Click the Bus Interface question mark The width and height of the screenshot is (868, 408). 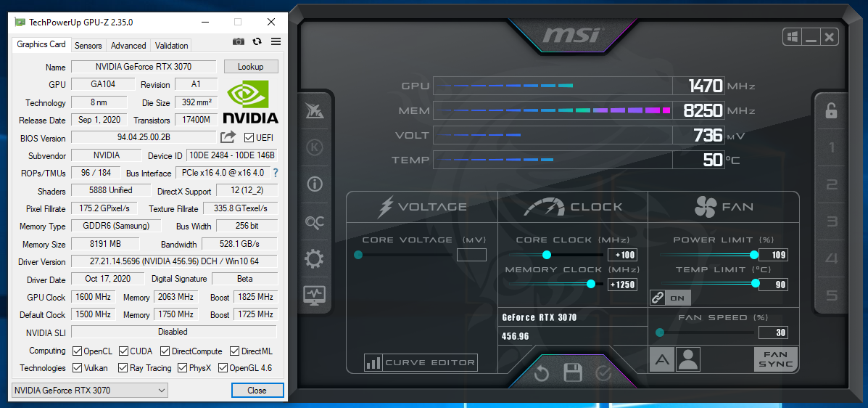click(275, 173)
